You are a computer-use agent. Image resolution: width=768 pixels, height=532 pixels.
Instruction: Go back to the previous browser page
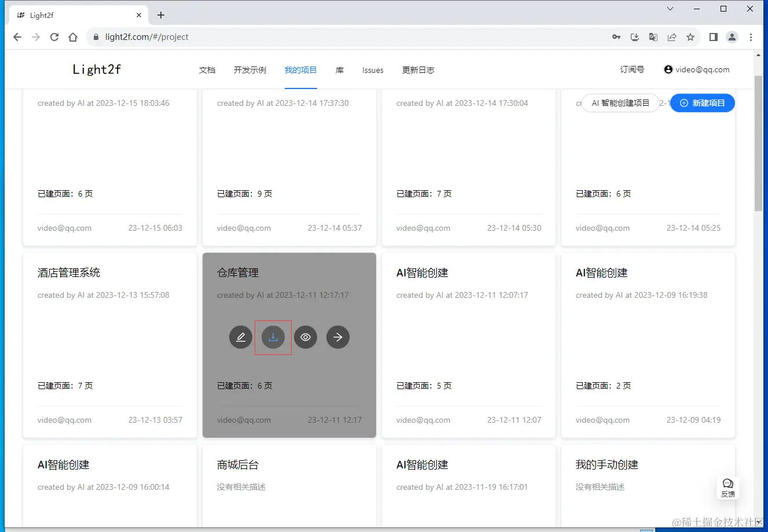pos(17,37)
